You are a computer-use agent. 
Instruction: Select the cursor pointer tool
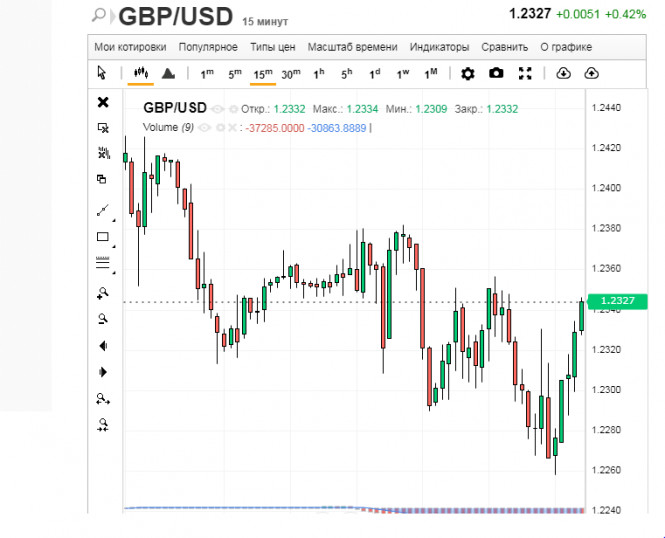coord(102,73)
